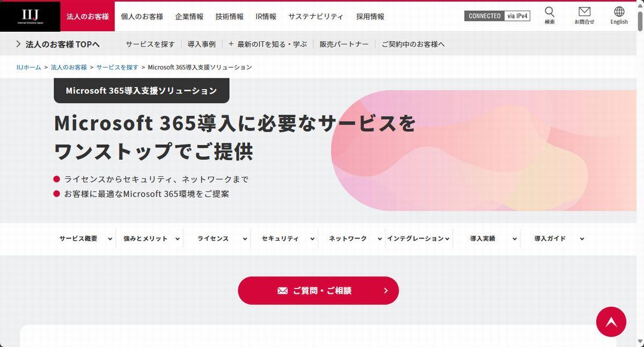Click the IIJ logo
644x347 pixels.
pyautogui.click(x=30, y=17)
